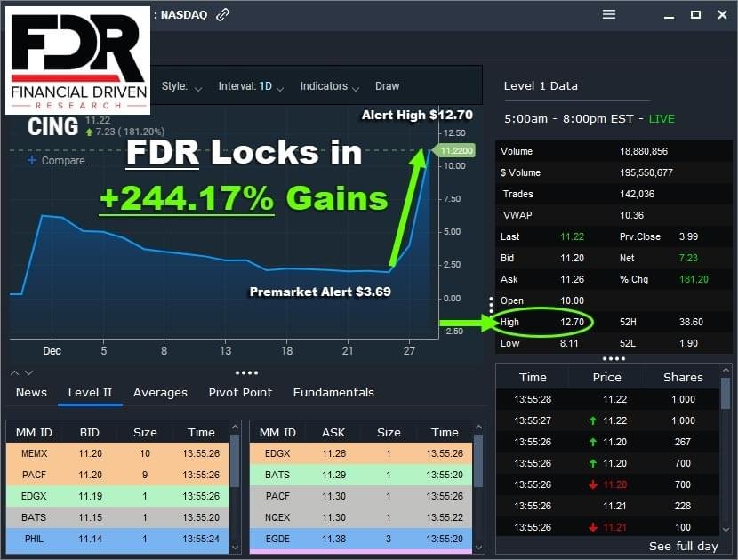This screenshot has width=738, height=560.
Task: Click the BID column header
Action: [90, 433]
